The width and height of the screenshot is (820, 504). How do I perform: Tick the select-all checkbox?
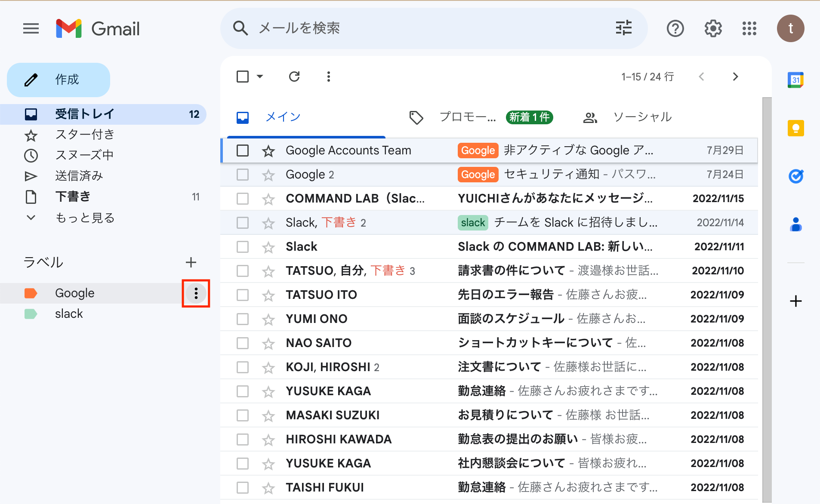tap(243, 77)
